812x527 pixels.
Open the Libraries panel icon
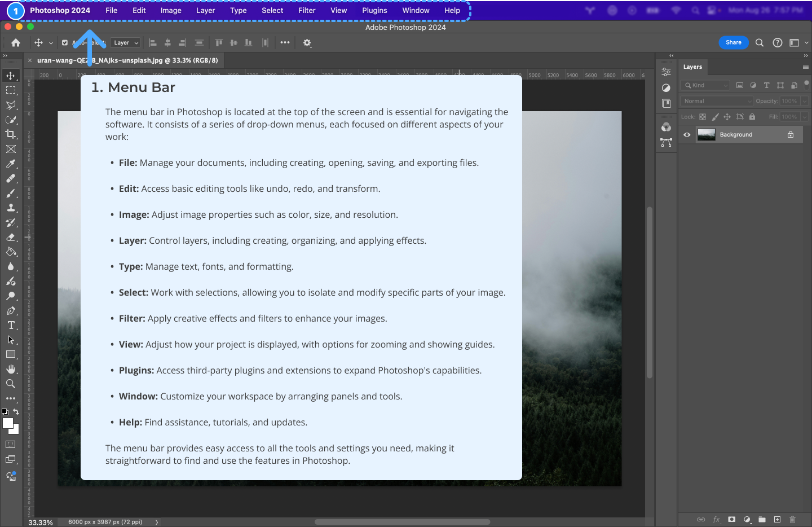[666, 104]
